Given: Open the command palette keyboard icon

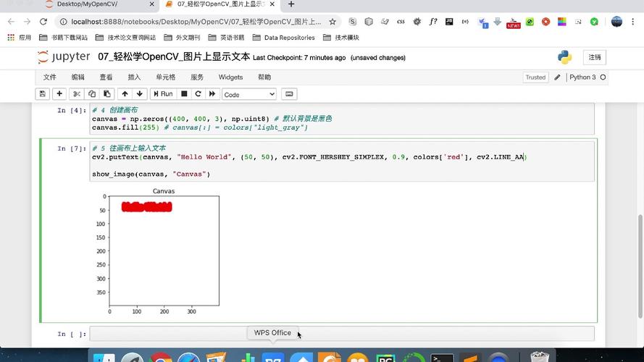Looking at the screenshot, I should (289, 94).
